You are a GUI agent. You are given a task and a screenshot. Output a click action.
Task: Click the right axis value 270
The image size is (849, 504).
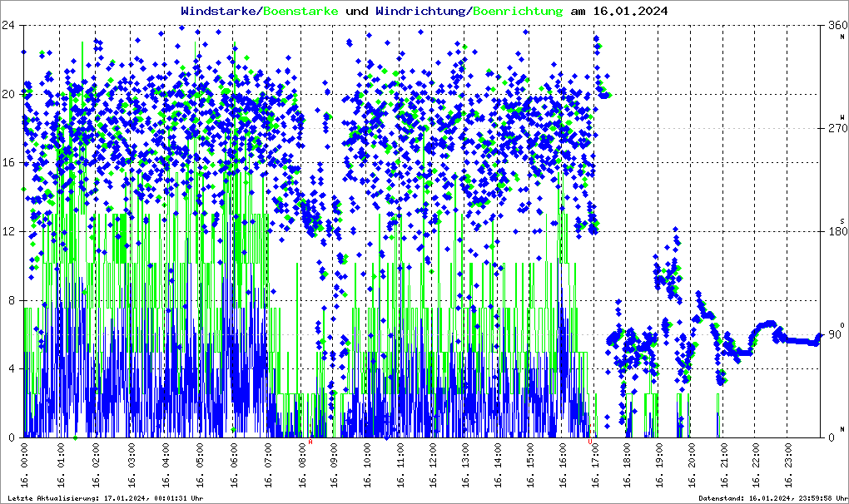coord(838,128)
